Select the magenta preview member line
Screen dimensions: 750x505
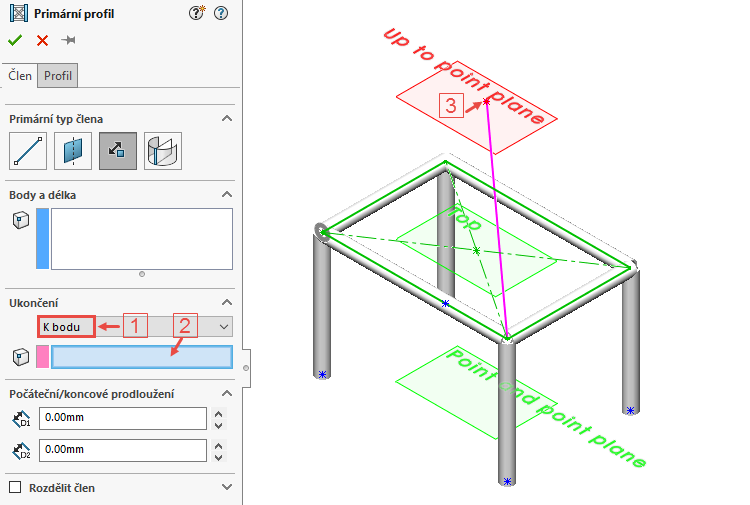[496, 219]
